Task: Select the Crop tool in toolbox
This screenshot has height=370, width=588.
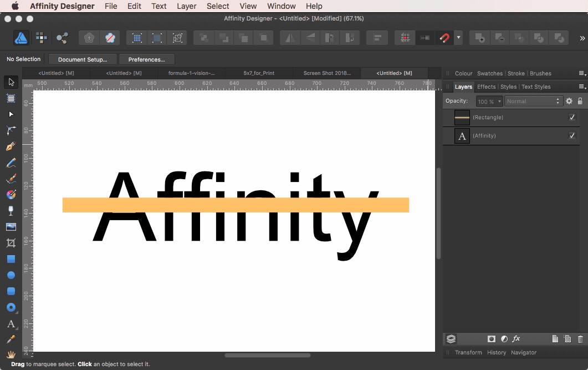Action: click(x=11, y=243)
